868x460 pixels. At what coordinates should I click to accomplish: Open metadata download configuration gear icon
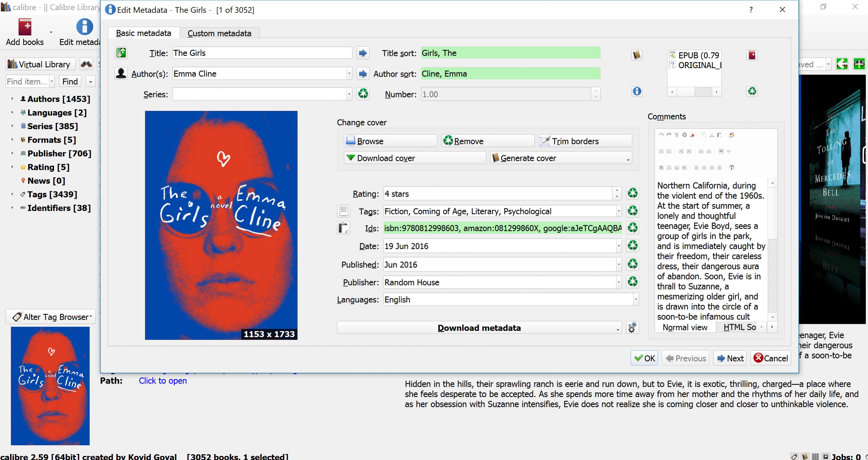tap(632, 327)
